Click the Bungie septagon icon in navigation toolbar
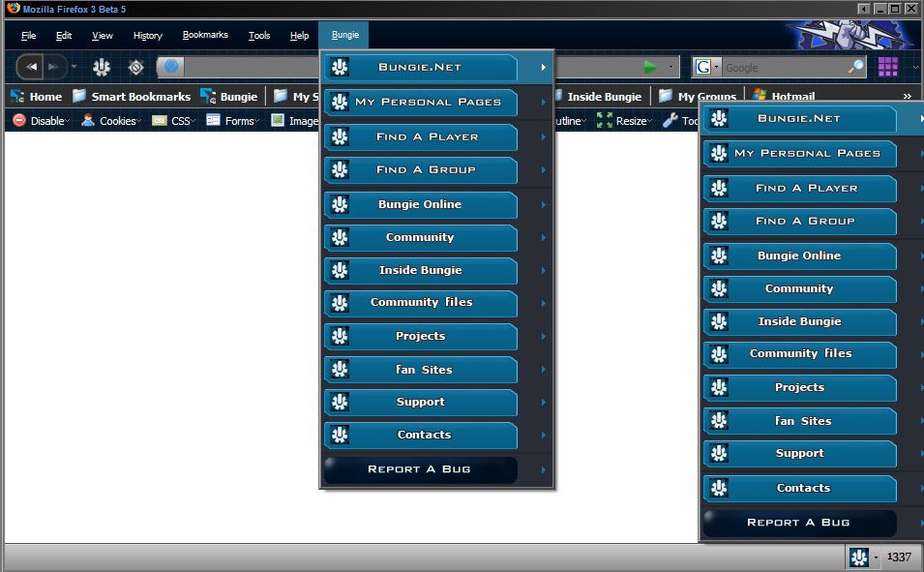The image size is (924, 572). (102, 67)
